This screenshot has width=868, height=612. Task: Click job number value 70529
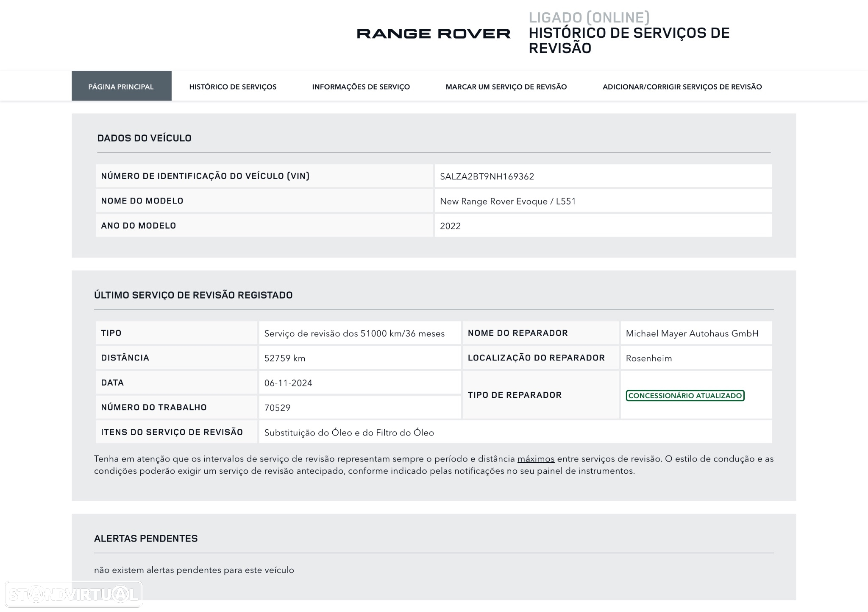point(277,408)
